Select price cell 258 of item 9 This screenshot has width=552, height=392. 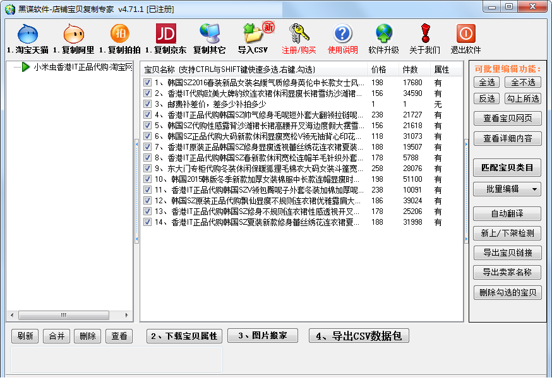pyautogui.click(x=378, y=169)
